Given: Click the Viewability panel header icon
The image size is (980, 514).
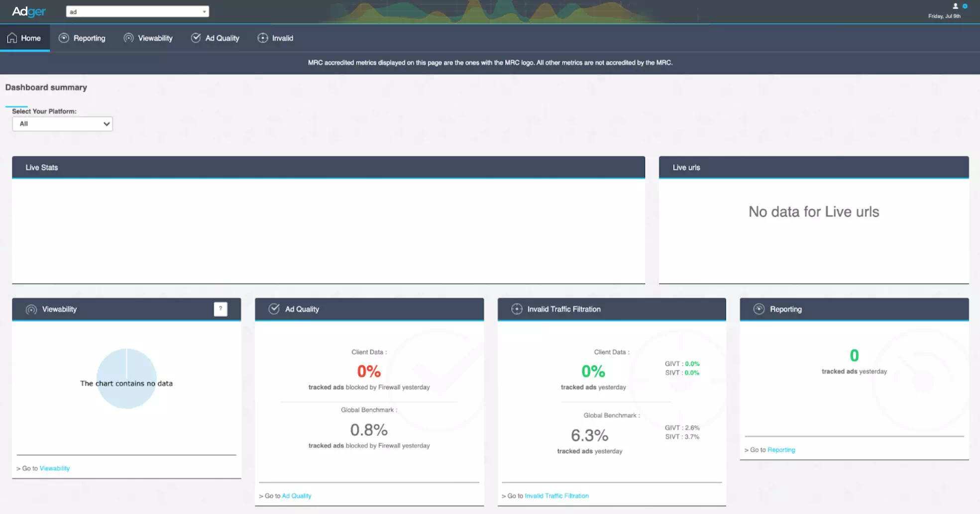Looking at the screenshot, I should click(x=31, y=309).
